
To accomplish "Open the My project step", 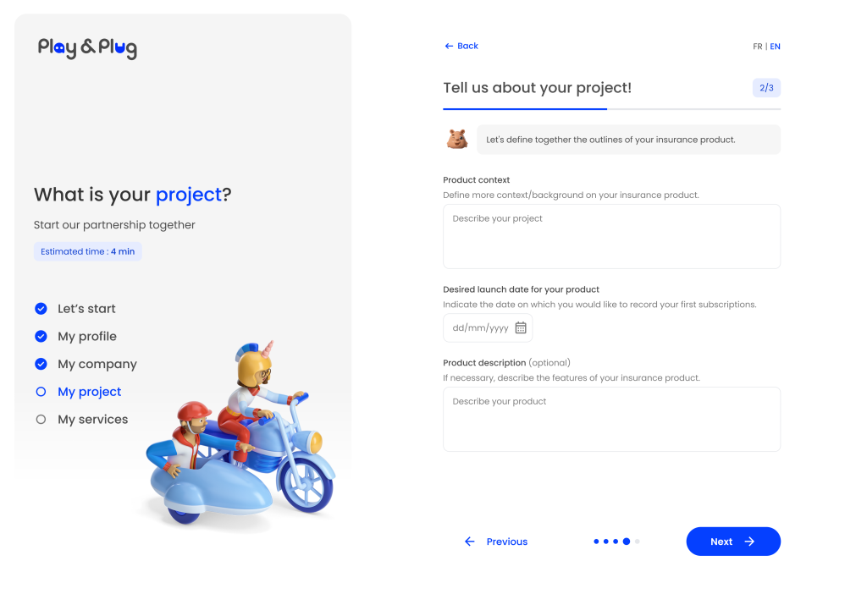I will (89, 392).
